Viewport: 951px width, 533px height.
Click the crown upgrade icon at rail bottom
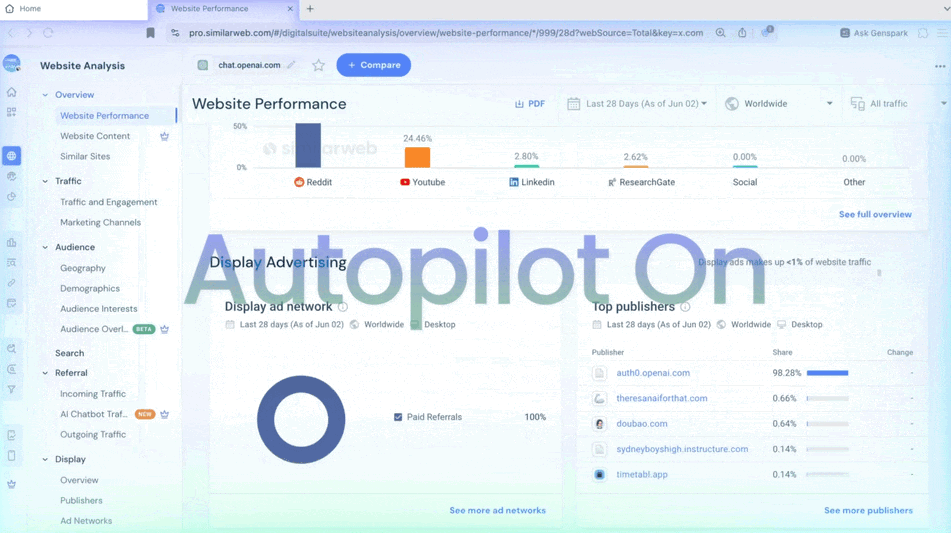click(x=12, y=484)
